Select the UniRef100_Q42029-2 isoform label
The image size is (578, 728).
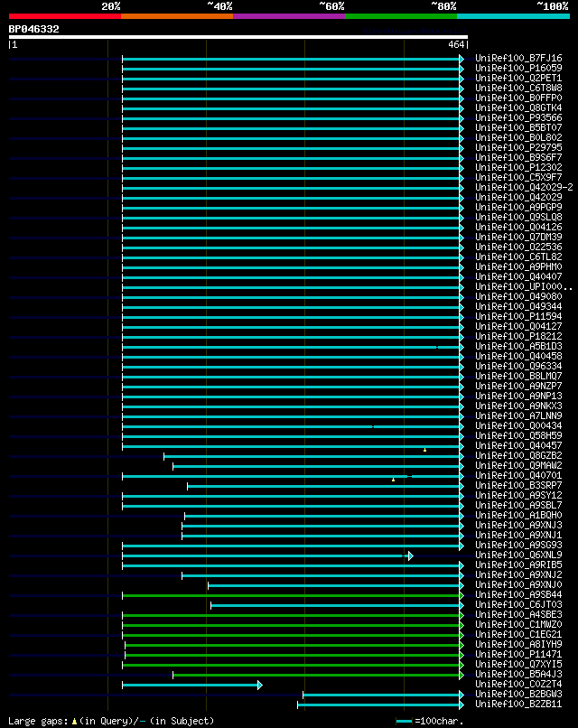pyautogui.click(x=524, y=187)
